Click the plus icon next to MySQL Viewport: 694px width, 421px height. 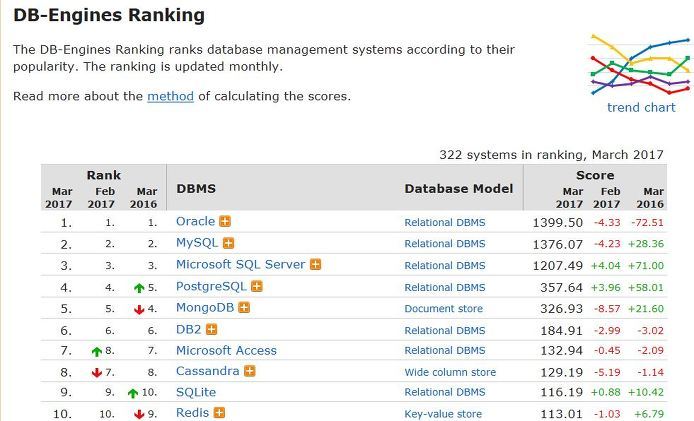click(228, 243)
